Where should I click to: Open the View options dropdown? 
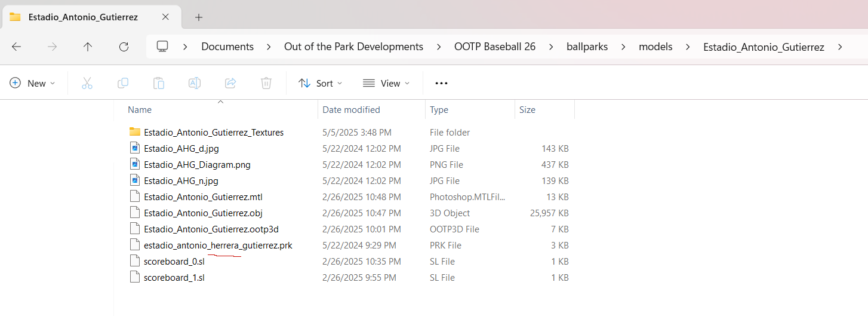(386, 83)
